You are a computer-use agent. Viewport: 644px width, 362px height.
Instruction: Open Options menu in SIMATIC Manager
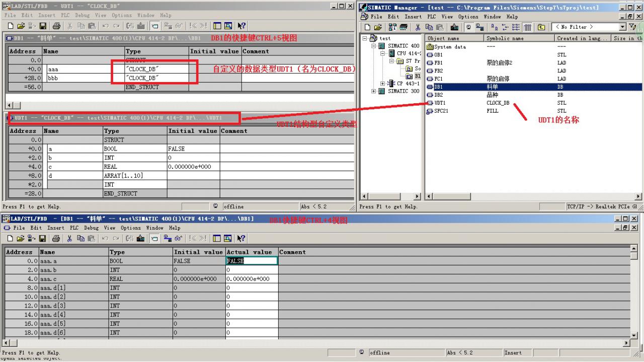[x=468, y=17]
